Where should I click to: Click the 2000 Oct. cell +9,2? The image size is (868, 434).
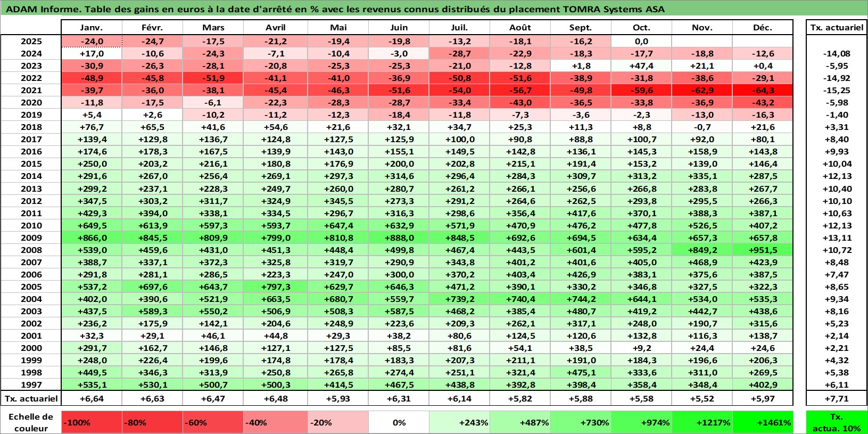tap(641, 348)
